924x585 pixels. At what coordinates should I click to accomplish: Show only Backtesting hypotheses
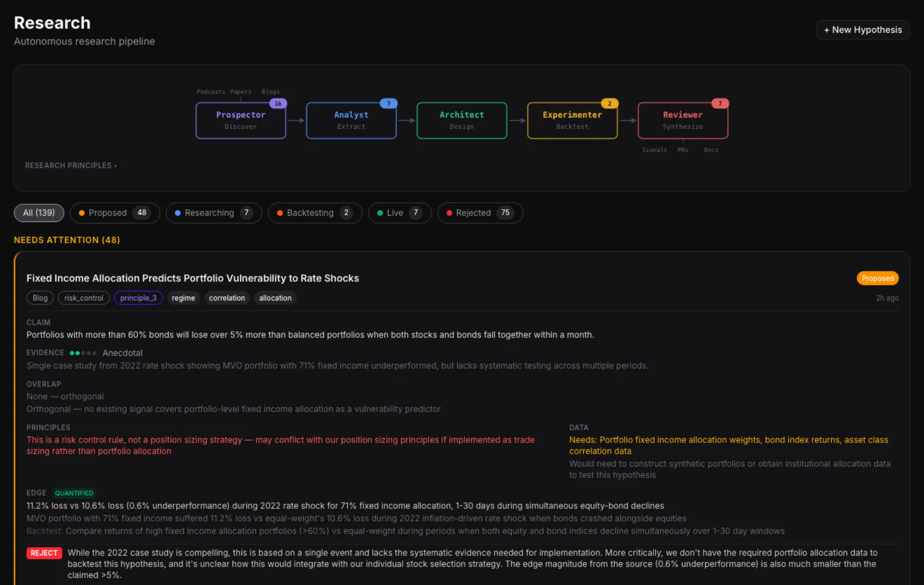pos(315,213)
